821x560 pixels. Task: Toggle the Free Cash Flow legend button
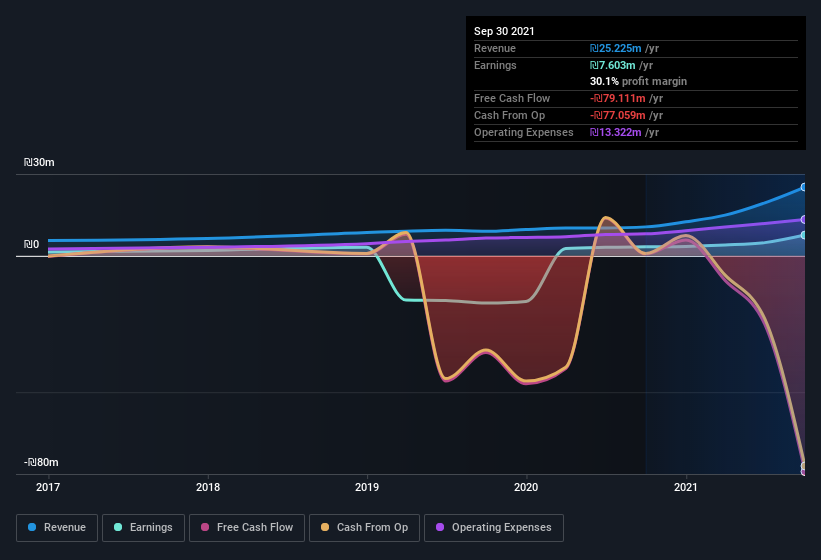point(247,528)
